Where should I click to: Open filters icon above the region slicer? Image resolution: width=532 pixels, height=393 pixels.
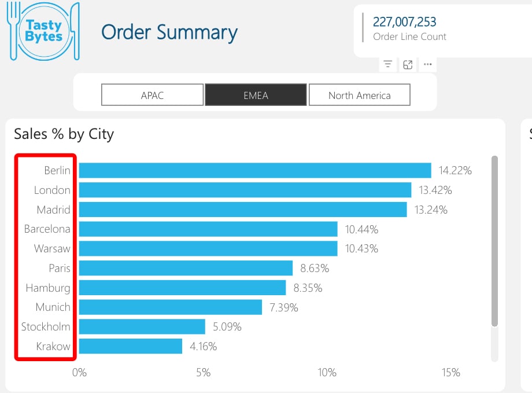coord(387,64)
